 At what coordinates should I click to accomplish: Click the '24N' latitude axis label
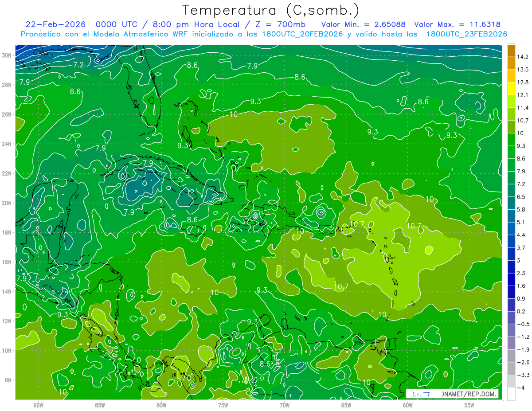(7, 144)
